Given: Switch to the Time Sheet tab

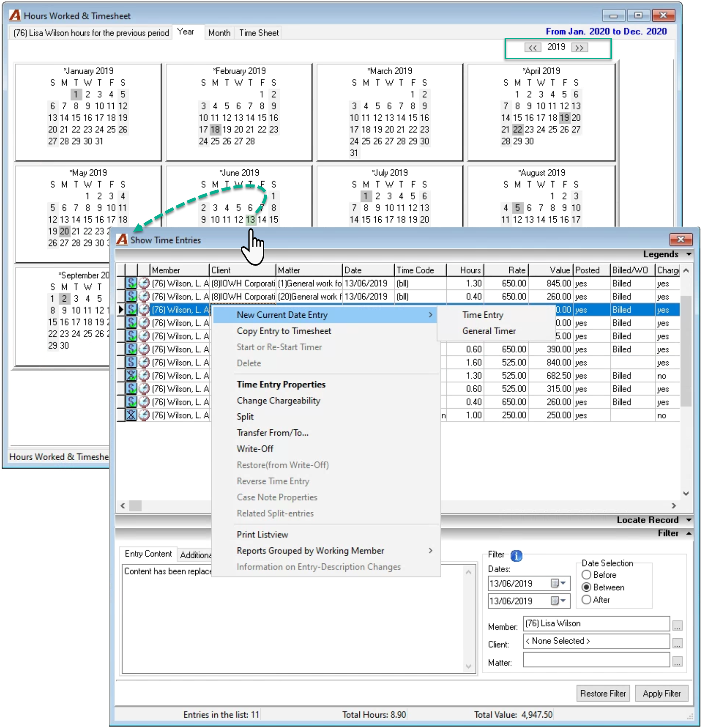Looking at the screenshot, I should pyautogui.click(x=259, y=33).
